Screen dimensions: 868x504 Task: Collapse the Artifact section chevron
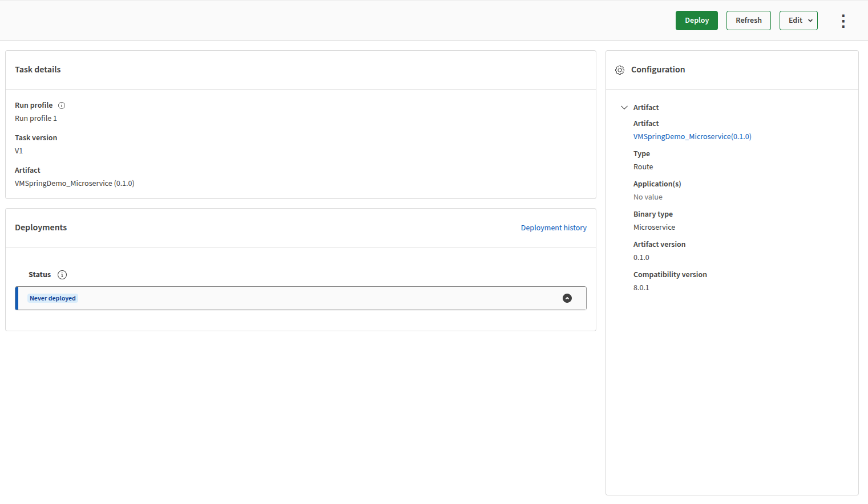click(624, 107)
